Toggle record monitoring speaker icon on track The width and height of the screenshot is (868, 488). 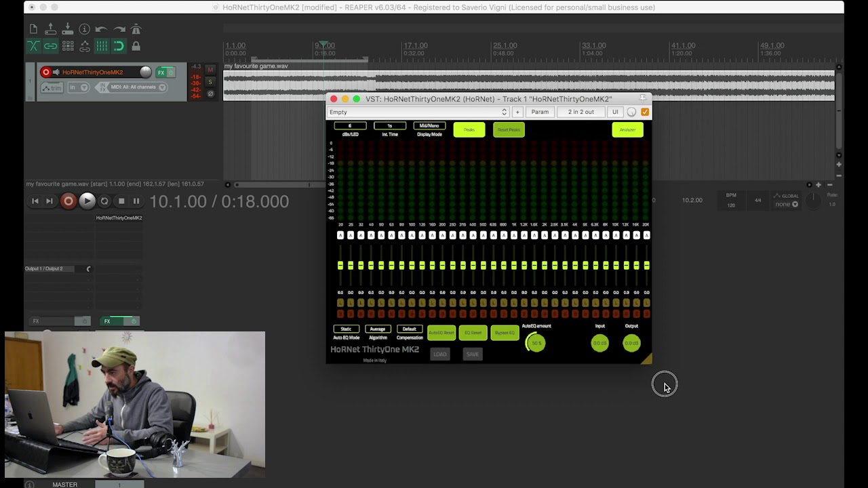point(56,72)
